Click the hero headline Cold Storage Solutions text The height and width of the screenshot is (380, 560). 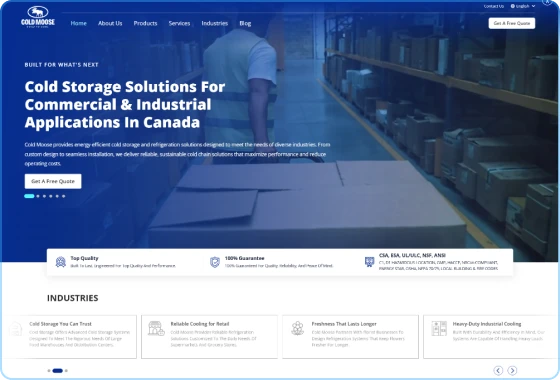pyautogui.click(x=125, y=104)
